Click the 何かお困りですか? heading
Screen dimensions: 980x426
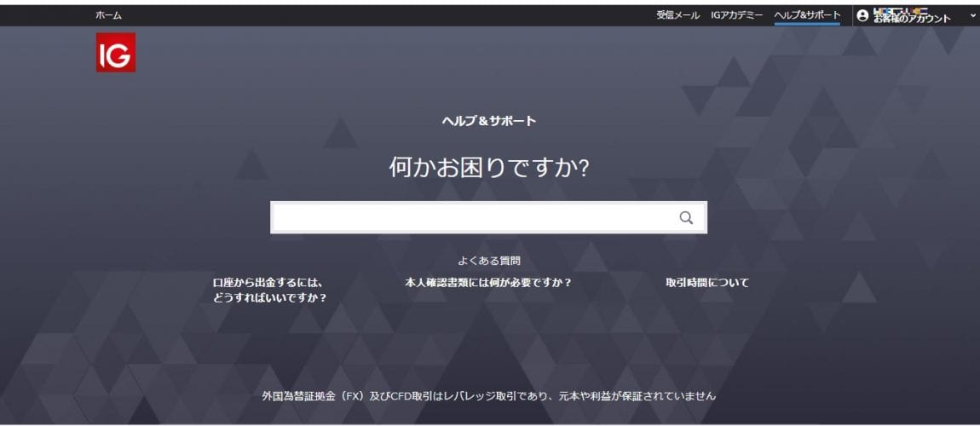click(x=489, y=168)
